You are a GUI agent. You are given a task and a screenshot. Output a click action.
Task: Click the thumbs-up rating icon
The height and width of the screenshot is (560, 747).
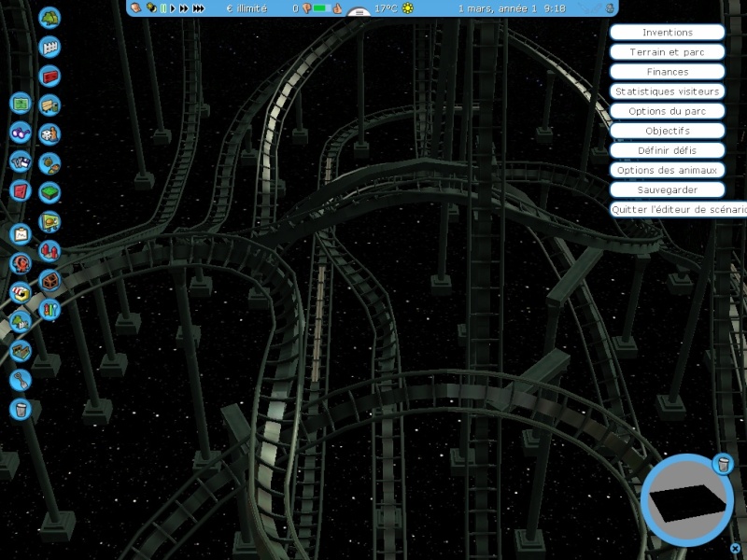pos(337,8)
